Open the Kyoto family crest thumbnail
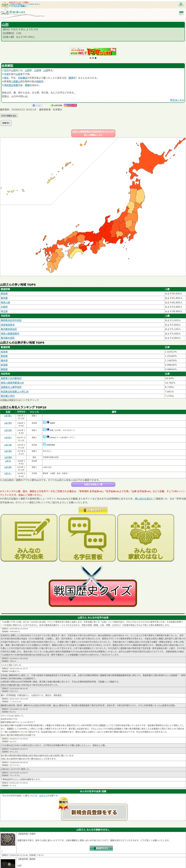The height and width of the screenshot is (868, 186). tap(8, 840)
